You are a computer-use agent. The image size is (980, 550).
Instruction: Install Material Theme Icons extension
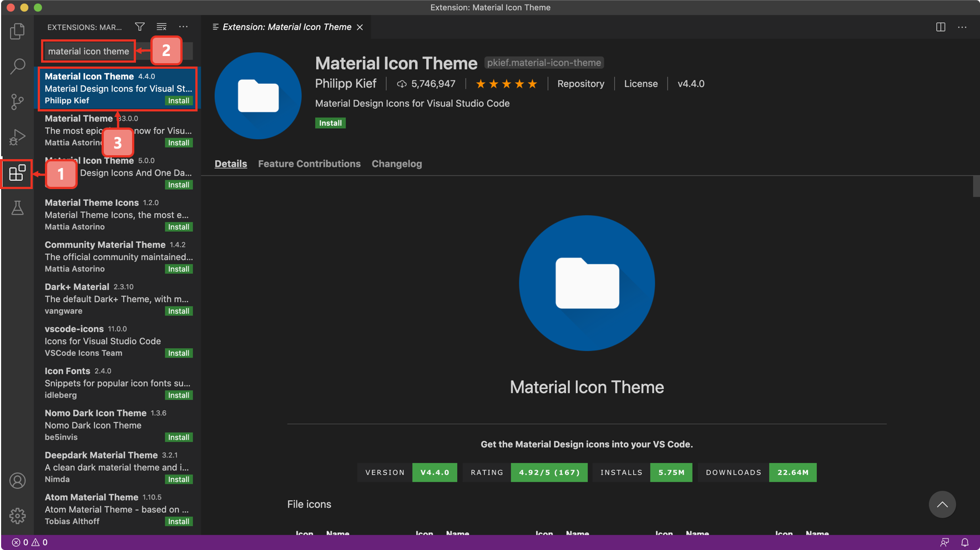pyautogui.click(x=179, y=227)
